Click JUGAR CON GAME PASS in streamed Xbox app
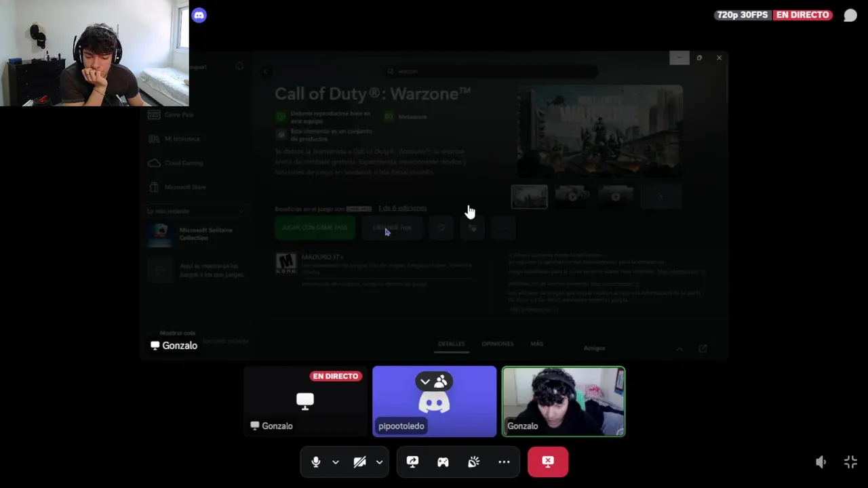The image size is (868, 488). [x=315, y=228]
